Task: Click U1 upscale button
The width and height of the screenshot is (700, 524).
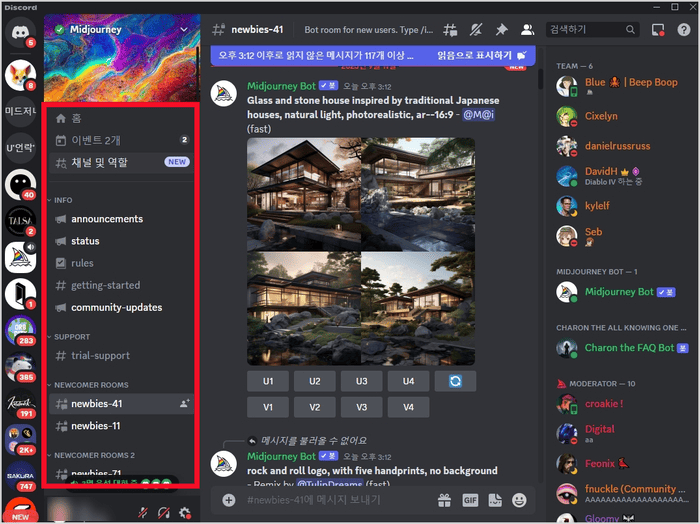Action: pyautogui.click(x=268, y=381)
